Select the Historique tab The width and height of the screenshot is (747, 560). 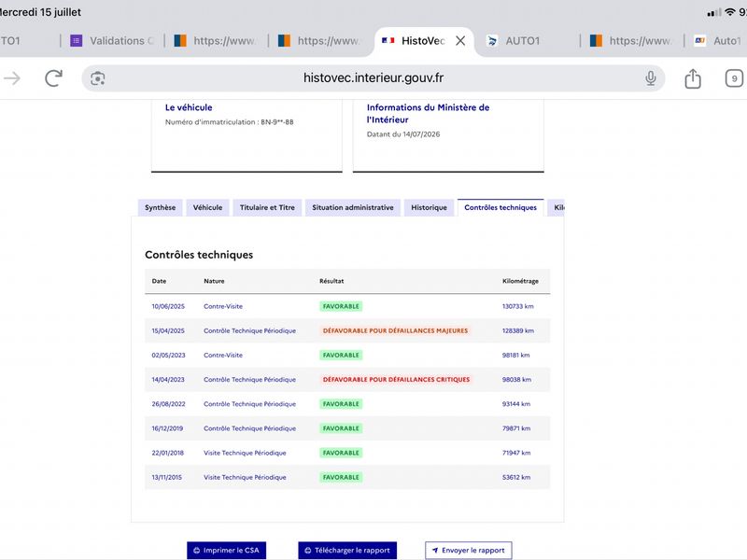430,207
